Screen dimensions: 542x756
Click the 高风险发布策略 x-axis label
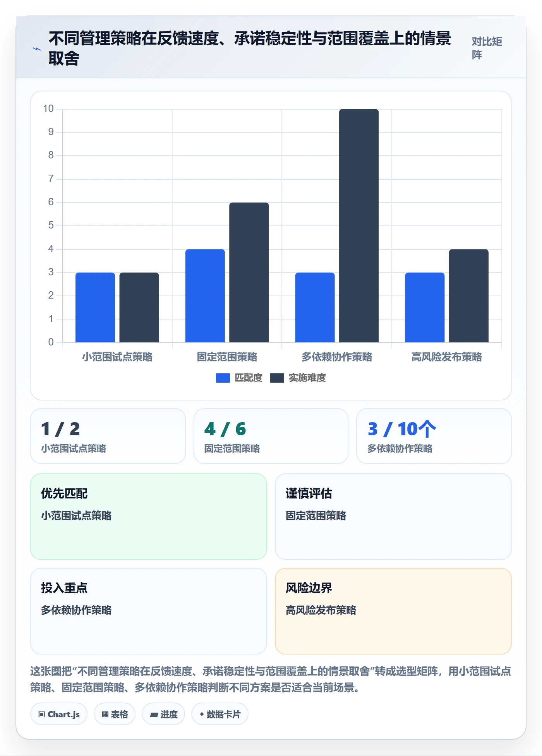pos(447,357)
